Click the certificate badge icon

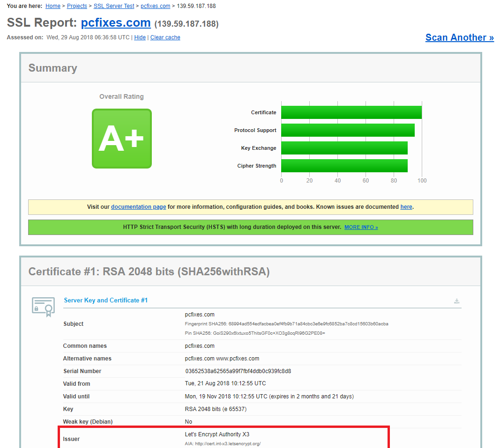click(x=44, y=307)
